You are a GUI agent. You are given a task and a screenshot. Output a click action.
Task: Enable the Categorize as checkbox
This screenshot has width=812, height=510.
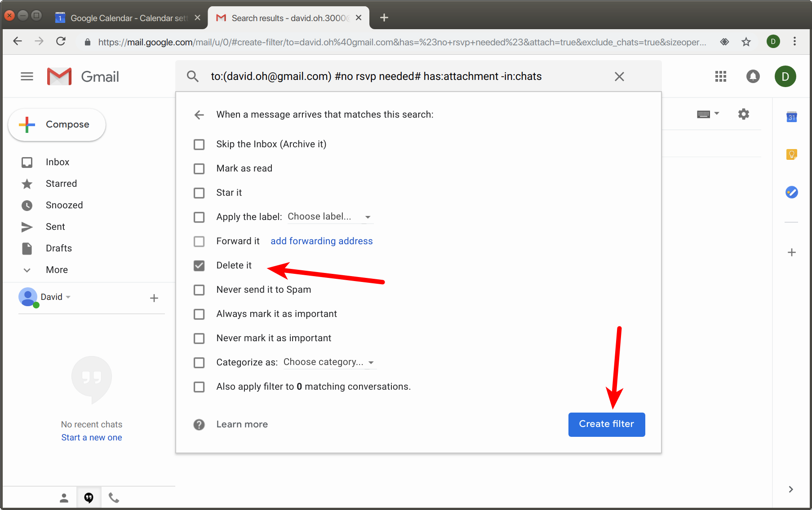(199, 363)
